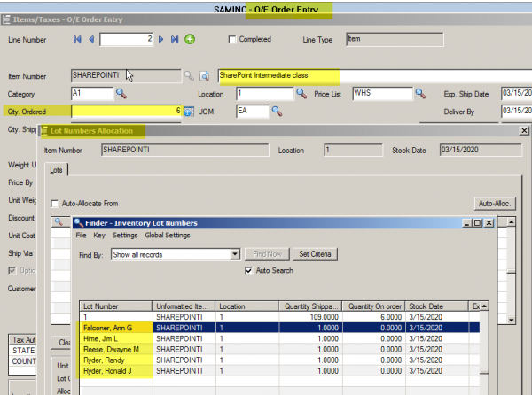Uncheck Auto Search checkbox

(x=248, y=270)
